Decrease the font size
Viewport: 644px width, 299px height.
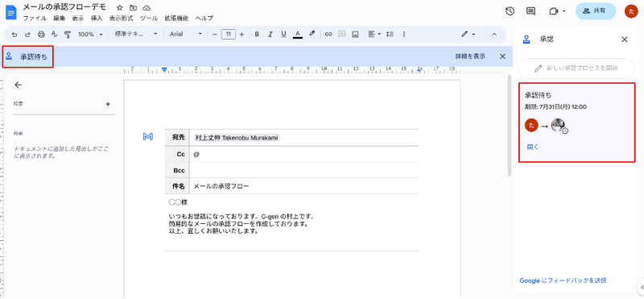click(x=214, y=34)
